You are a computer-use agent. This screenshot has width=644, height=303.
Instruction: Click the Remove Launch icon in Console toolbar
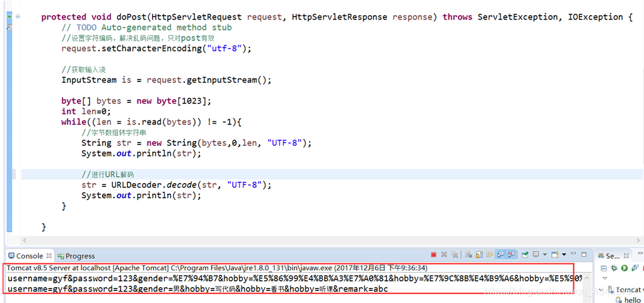coord(444,254)
